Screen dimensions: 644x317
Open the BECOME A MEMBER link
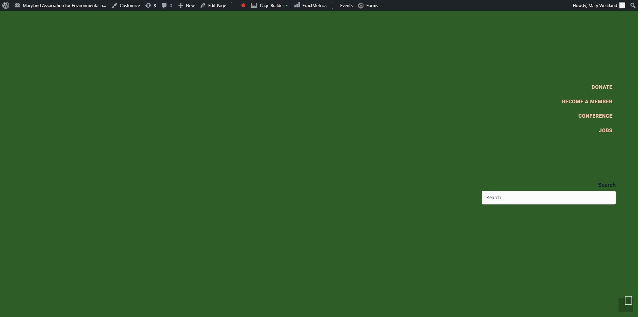[587, 102]
